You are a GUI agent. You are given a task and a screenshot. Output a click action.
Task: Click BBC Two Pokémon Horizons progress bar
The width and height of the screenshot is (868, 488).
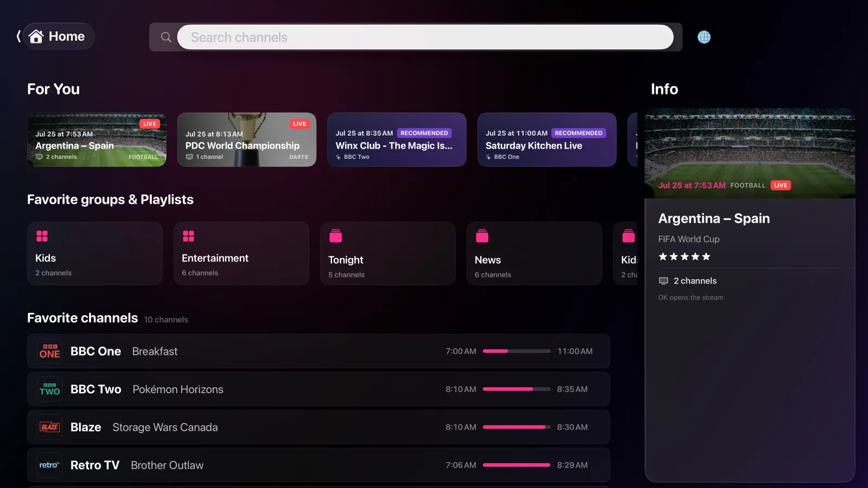coord(516,389)
